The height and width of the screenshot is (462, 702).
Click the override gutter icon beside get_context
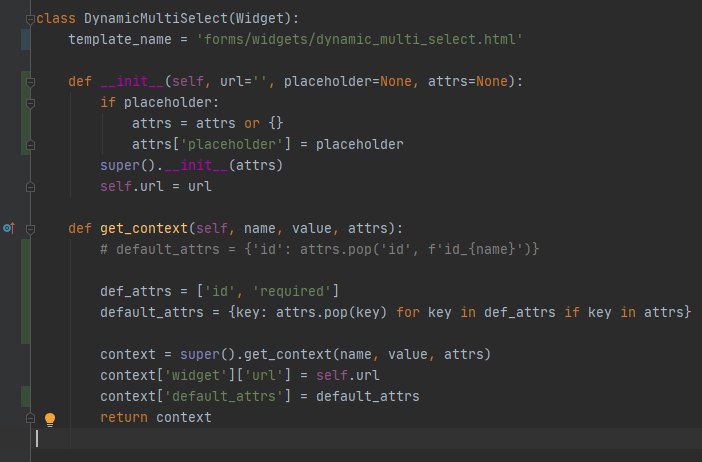pyautogui.click(x=9, y=228)
